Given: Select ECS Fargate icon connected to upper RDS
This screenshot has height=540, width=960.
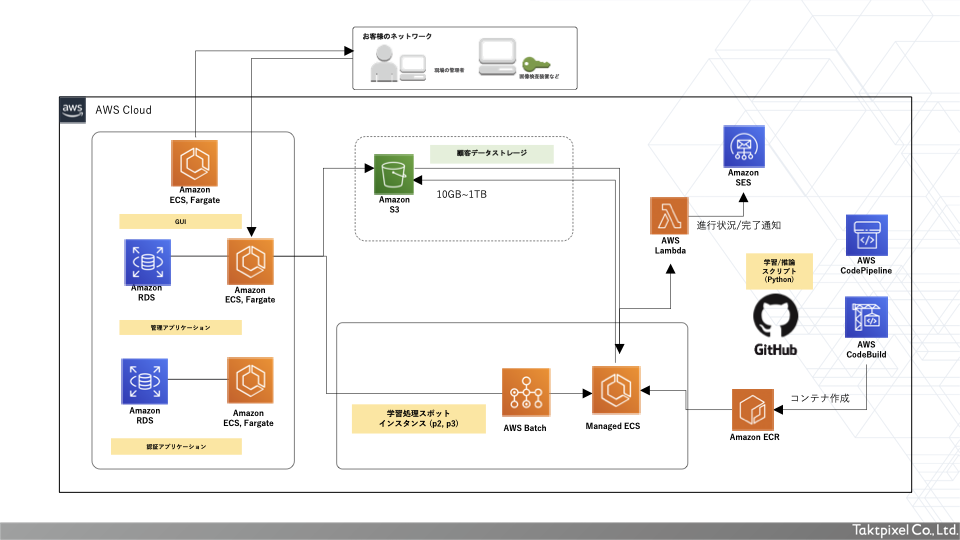Looking at the screenshot, I should 250,262.
